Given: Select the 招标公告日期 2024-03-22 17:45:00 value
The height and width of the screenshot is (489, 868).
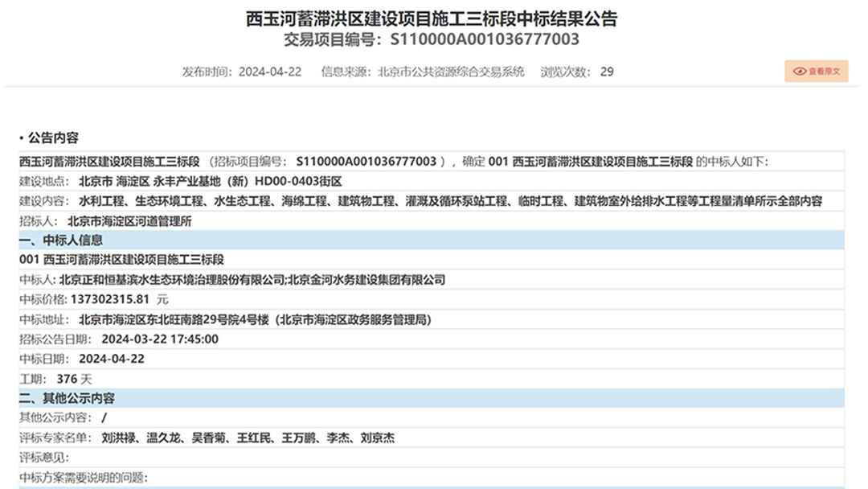Looking at the screenshot, I should (x=160, y=339).
